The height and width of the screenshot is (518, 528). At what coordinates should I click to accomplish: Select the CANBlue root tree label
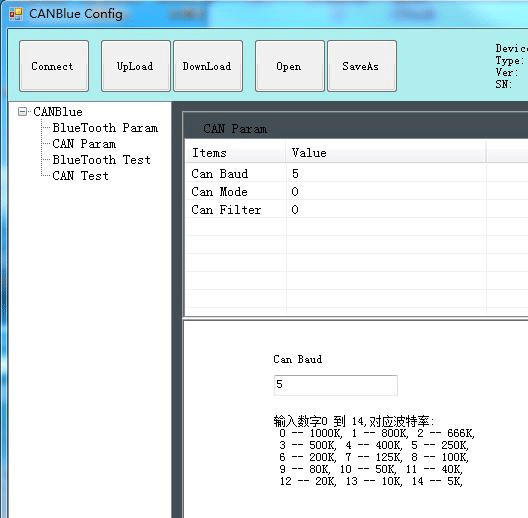(x=58, y=112)
